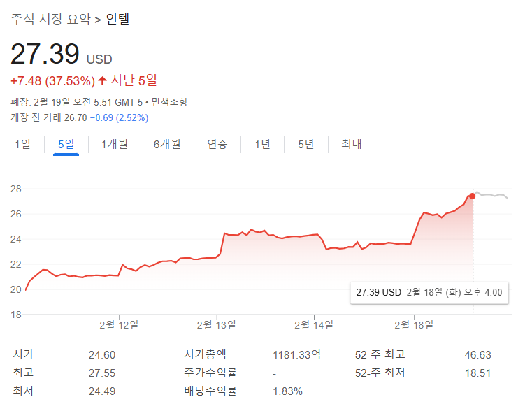Image resolution: width=532 pixels, height=411 pixels.
Task: Click the +7.48 (37.53%) change text
Action: tap(53, 81)
